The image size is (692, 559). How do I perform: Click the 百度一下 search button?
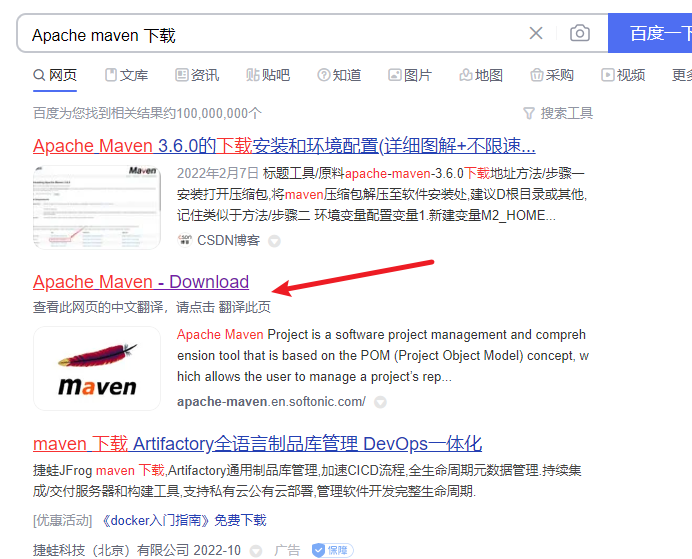click(650, 33)
